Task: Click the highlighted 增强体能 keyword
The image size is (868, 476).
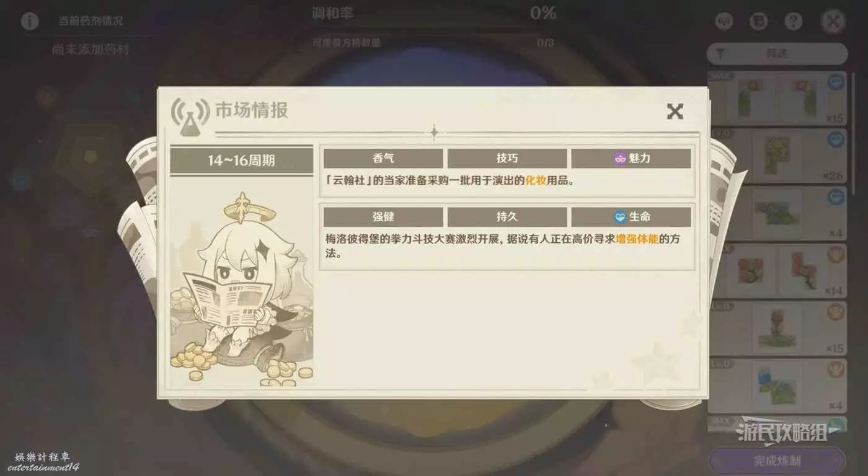Action: [637, 239]
